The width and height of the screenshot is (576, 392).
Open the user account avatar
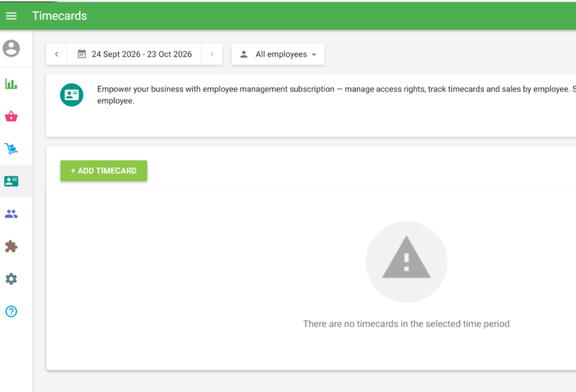[12, 48]
